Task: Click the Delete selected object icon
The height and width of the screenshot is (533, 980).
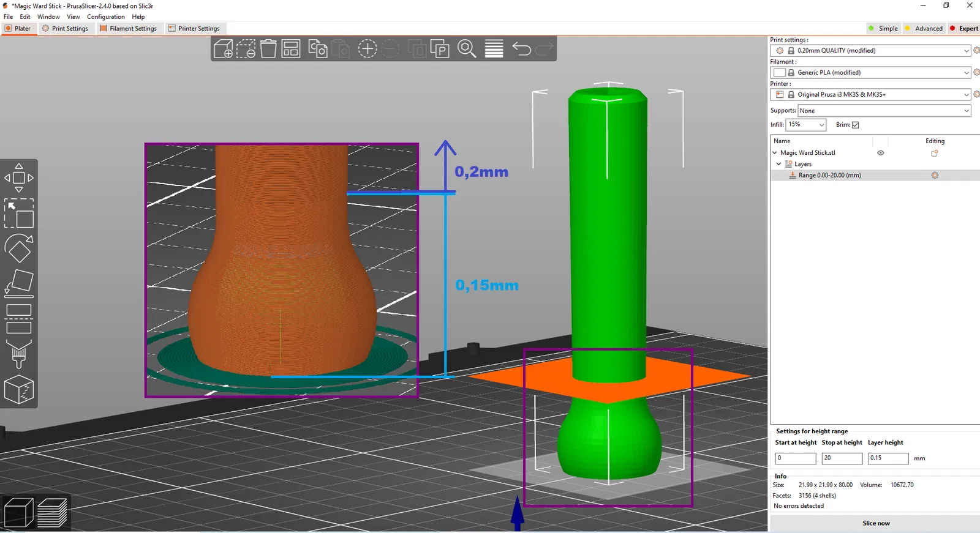Action: tap(246, 49)
